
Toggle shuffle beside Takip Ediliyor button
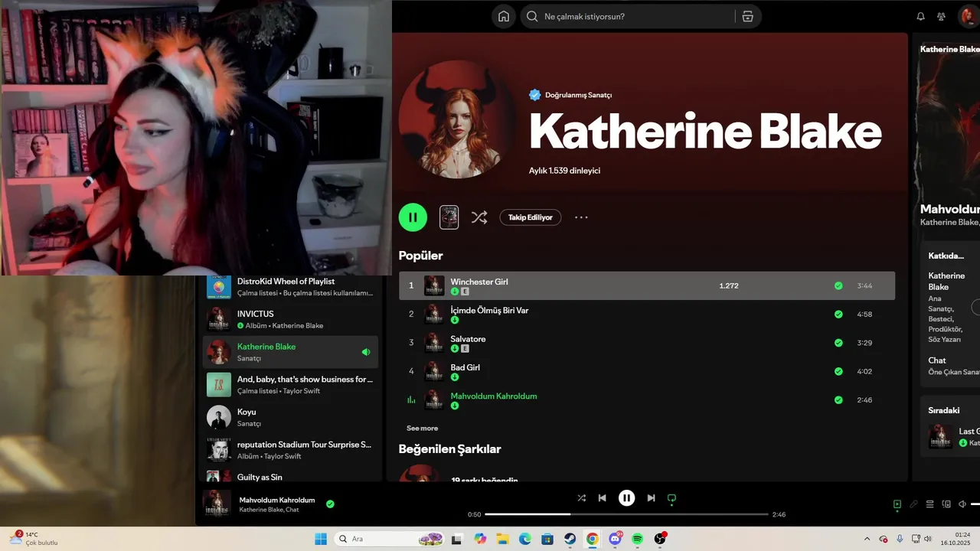tap(479, 217)
